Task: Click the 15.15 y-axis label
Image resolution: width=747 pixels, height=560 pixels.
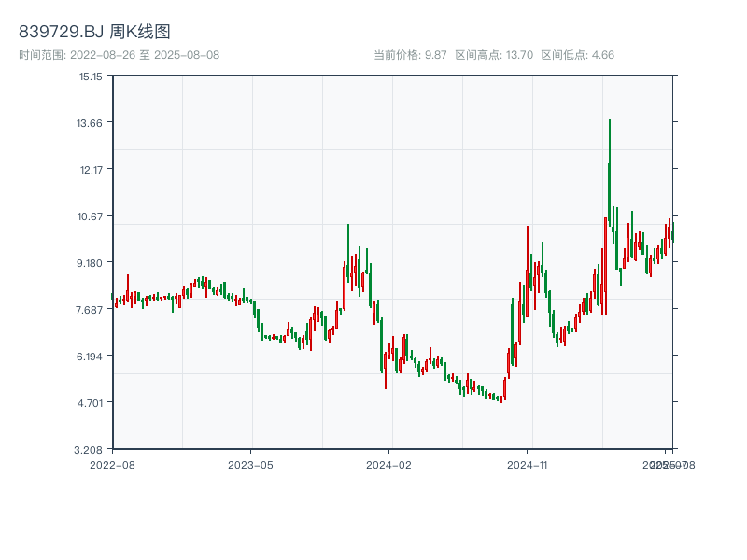Action: coord(91,77)
